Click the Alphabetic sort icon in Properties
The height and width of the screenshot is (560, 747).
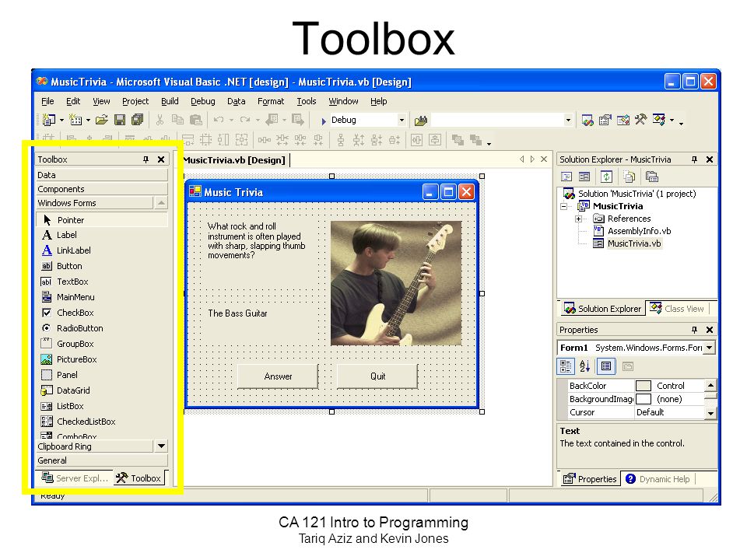pos(585,366)
